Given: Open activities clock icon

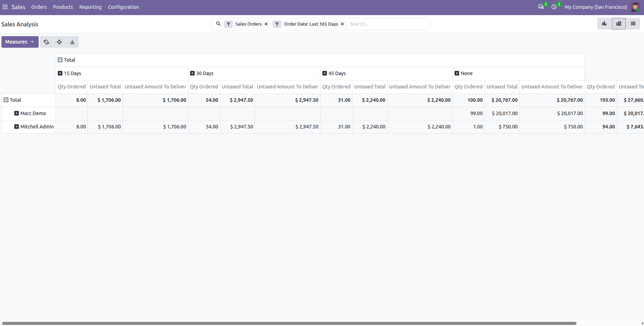Looking at the screenshot, I should pos(554,7).
